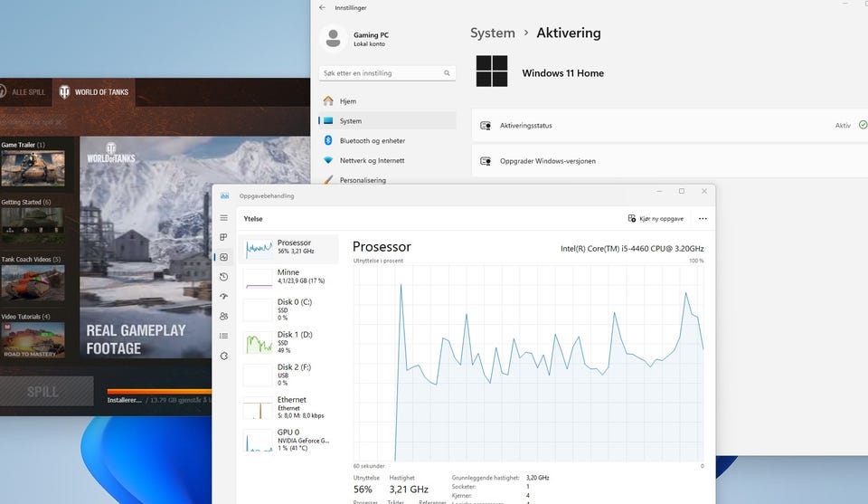This screenshot has width=868, height=504.
Task: Open Personalisering in Settings sidebar
Action: (387, 179)
